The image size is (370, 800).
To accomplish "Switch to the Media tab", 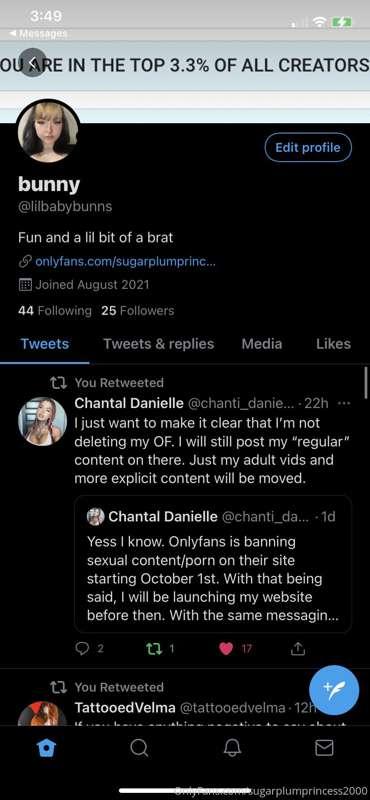I will pyautogui.click(x=262, y=344).
